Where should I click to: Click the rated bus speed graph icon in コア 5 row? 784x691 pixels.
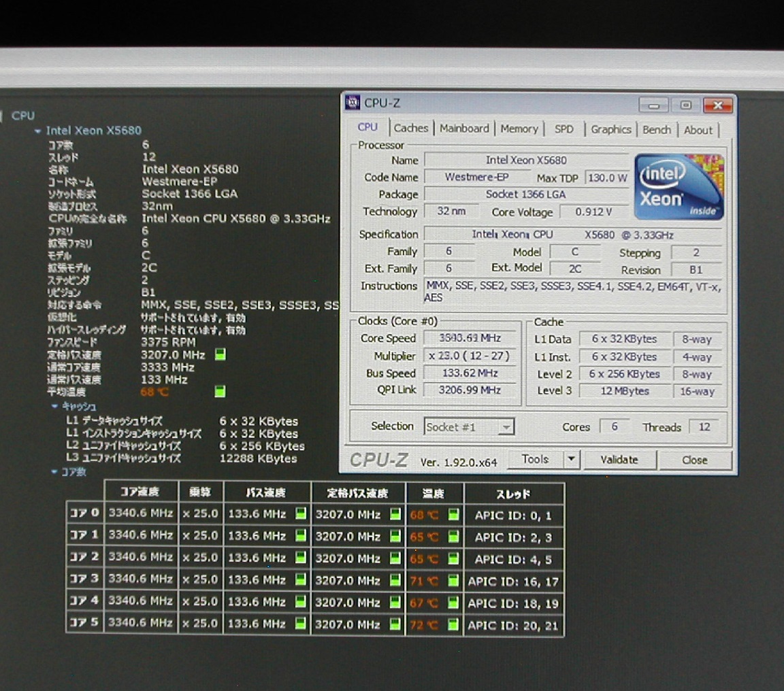click(x=395, y=624)
